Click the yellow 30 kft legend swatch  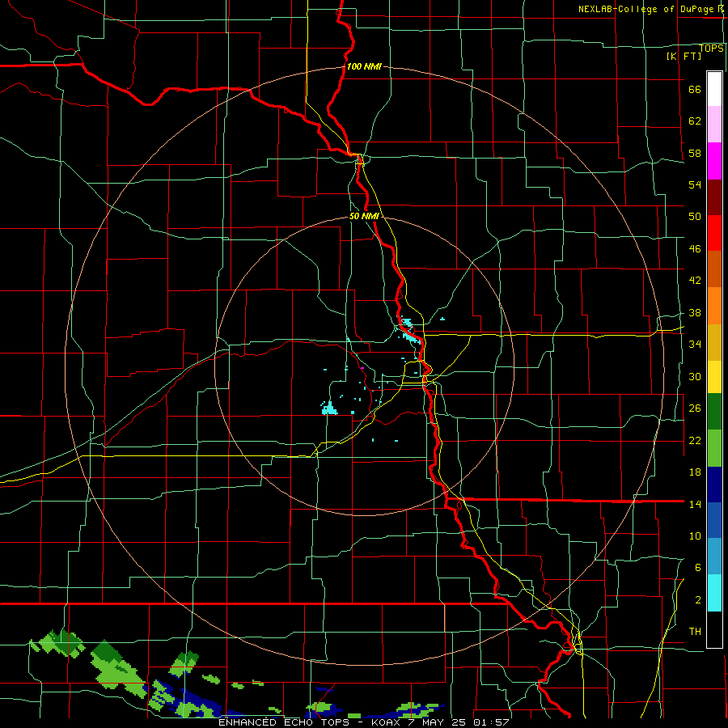714,377
